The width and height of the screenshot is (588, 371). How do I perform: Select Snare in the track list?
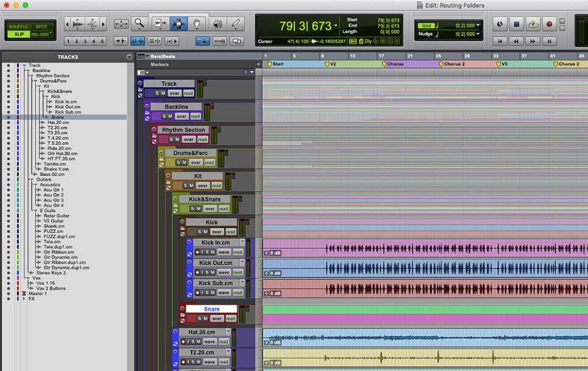57,117
